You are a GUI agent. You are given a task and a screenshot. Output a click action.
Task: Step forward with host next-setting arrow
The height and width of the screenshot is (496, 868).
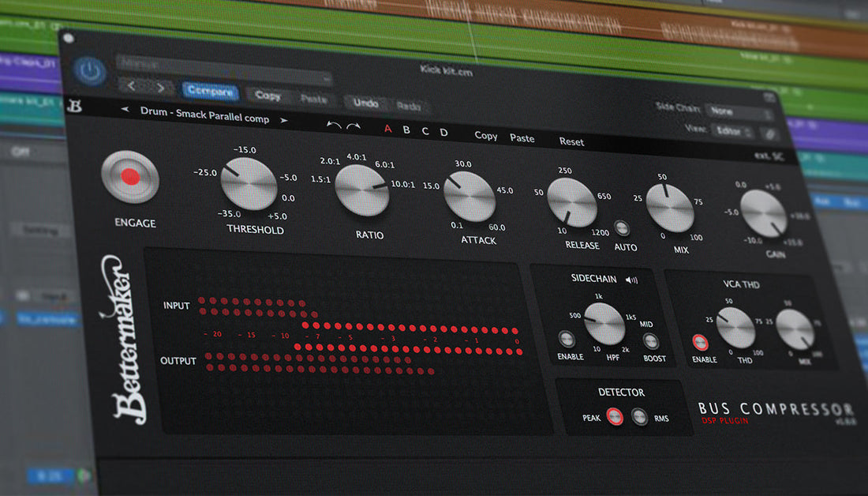tap(160, 88)
